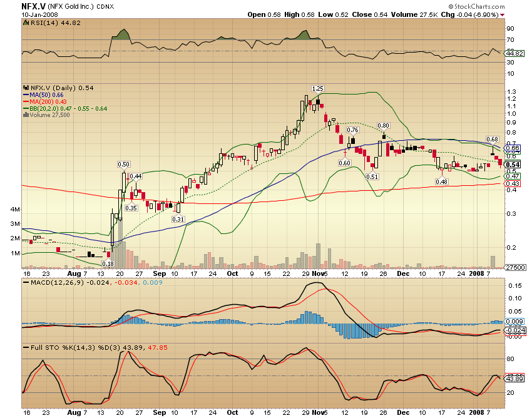Select the Full STO line icon
The image size is (532, 418).
point(26,347)
